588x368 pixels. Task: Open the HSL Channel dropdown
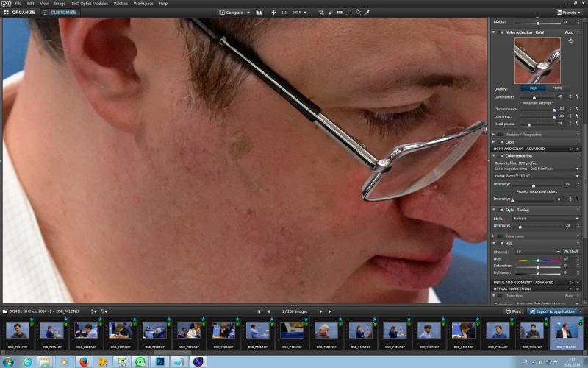(x=538, y=252)
